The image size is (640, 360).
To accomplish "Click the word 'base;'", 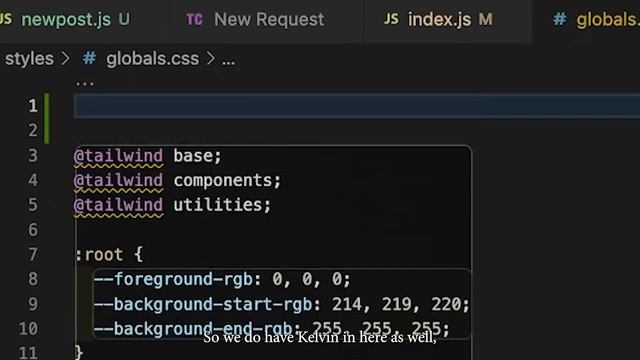I will tap(197, 156).
